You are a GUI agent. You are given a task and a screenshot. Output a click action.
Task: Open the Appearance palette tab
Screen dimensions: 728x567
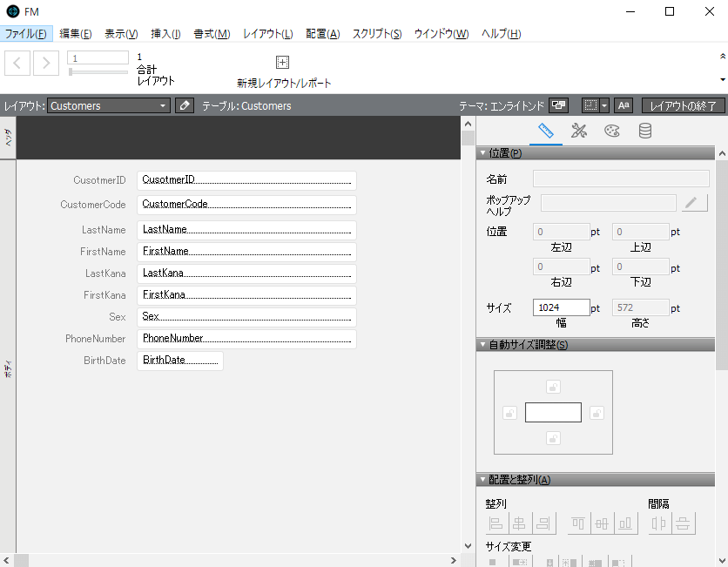(x=612, y=132)
